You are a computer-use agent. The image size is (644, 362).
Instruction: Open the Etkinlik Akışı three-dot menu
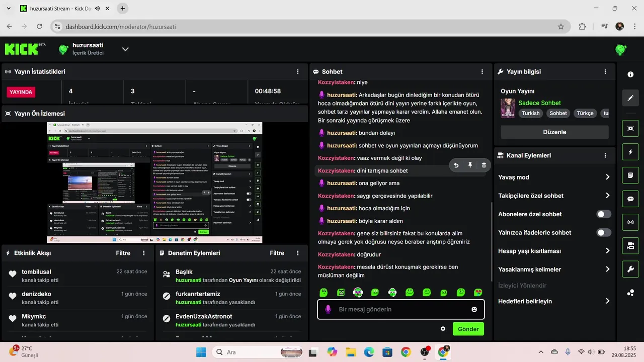tap(144, 253)
